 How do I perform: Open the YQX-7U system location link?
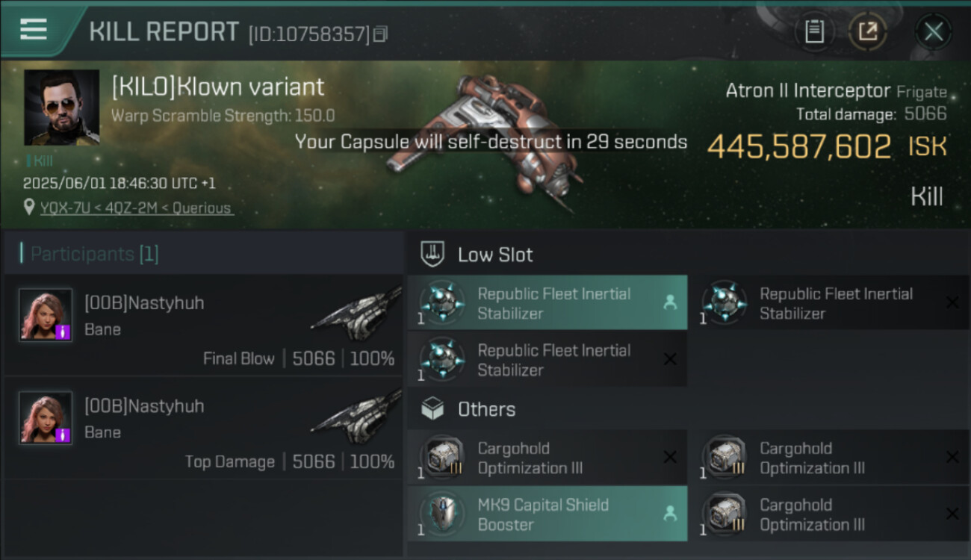pos(66,208)
